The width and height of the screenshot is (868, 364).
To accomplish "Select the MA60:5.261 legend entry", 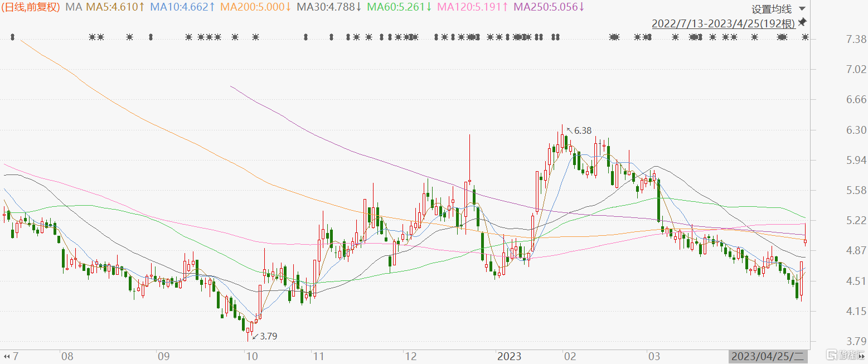I will pyautogui.click(x=400, y=7).
